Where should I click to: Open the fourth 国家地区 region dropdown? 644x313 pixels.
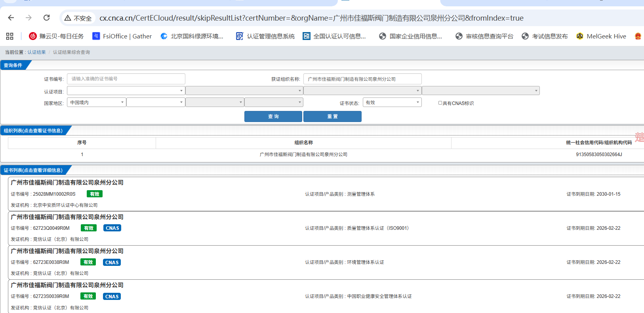tap(274, 102)
